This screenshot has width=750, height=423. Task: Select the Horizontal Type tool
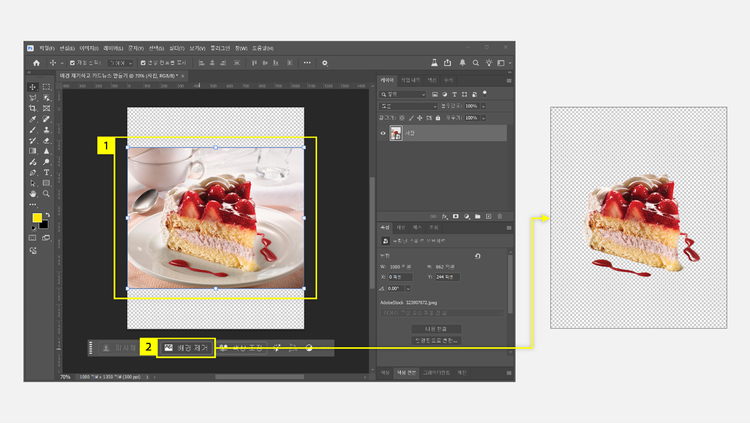(x=46, y=172)
